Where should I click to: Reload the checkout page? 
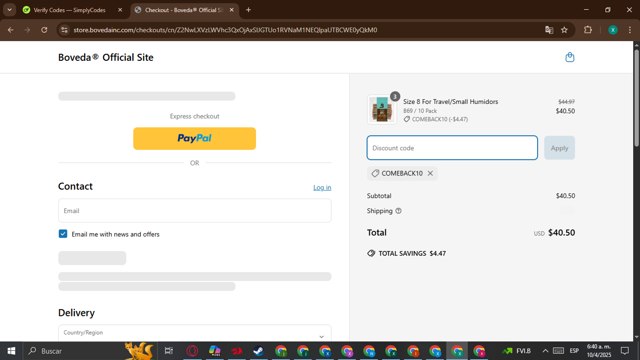click(x=44, y=30)
